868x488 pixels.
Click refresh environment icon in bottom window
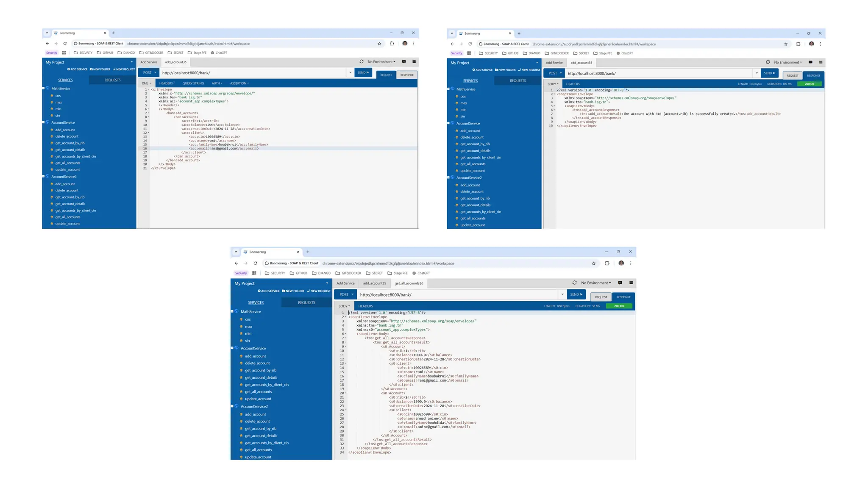(x=574, y=283)
